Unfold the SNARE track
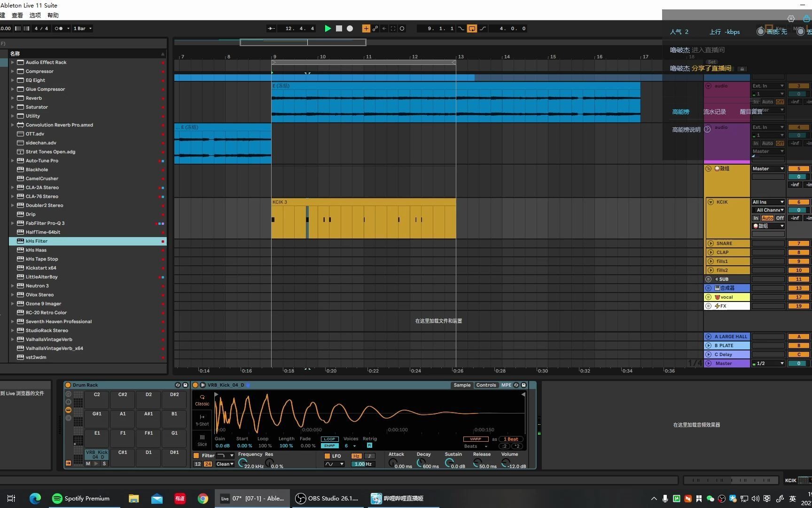Image resolution: width=812 pixels, height=508 pixels. (x=710, y=244)
